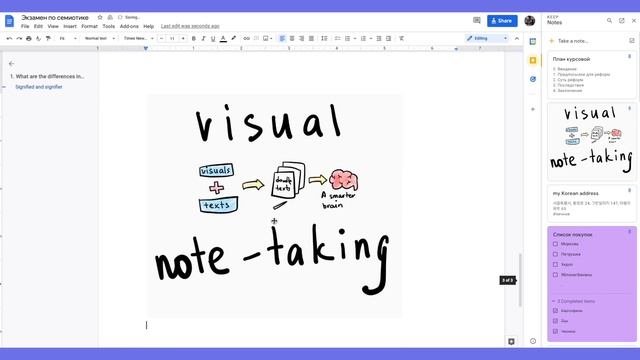Open the File menu
Image resolution: width=640 pixels, height=360 pixels.
(25, 26)
